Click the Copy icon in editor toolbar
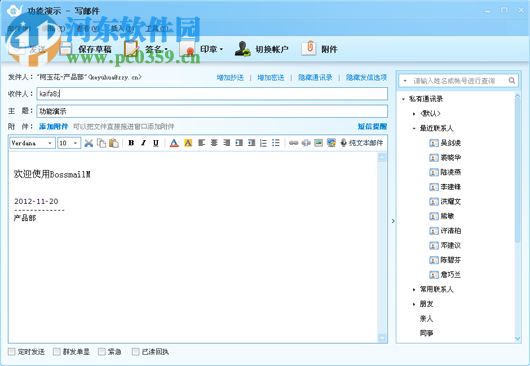The image size is (530, 366). click(x=101, y=143)
